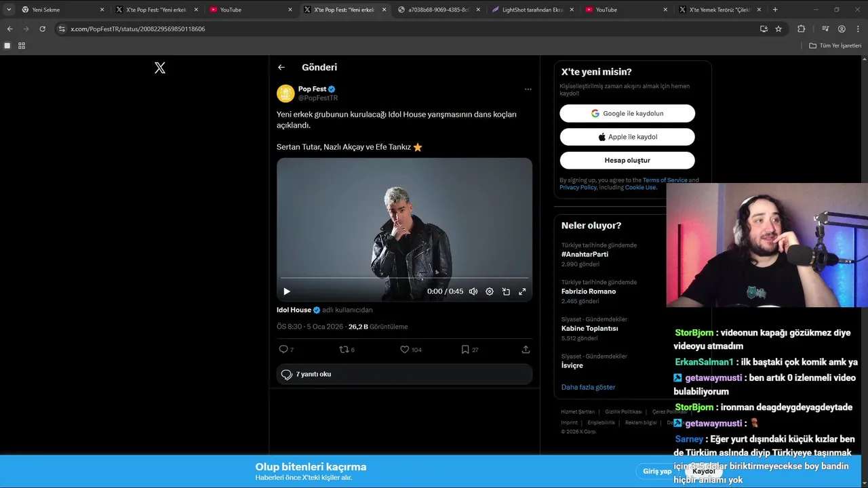Click browser back arrow

click(9, 29)
